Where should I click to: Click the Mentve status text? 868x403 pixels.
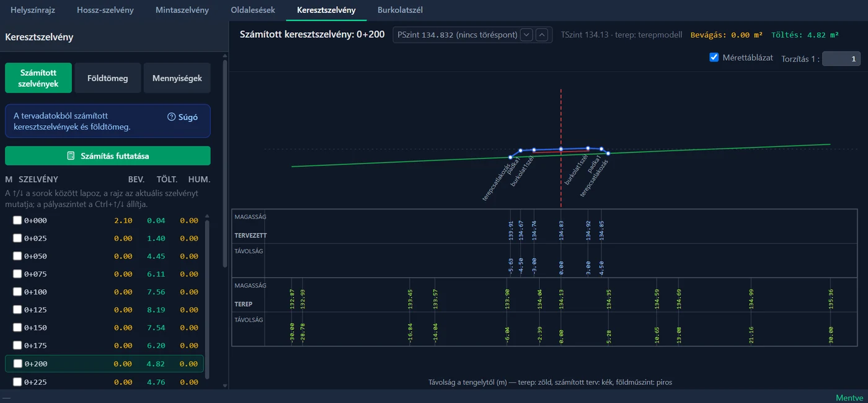[849, 397]
